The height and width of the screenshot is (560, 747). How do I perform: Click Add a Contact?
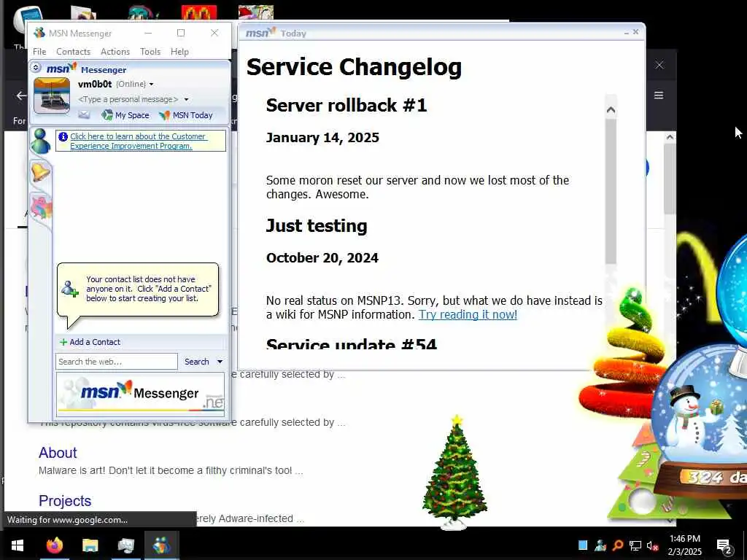click(x=90, y=342)
